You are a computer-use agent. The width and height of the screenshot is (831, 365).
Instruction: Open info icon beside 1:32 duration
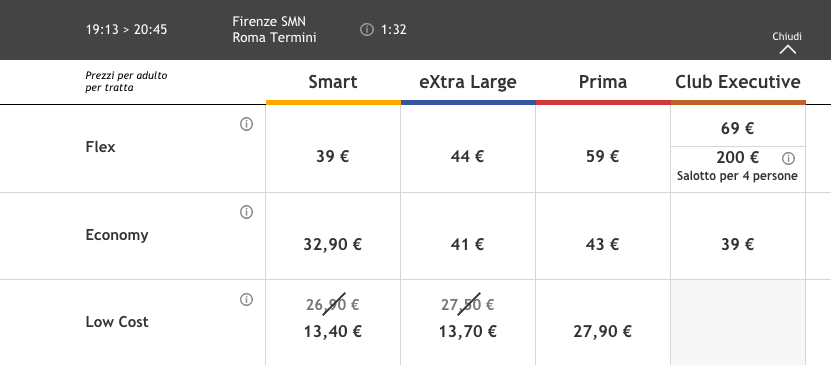point(367,30)
